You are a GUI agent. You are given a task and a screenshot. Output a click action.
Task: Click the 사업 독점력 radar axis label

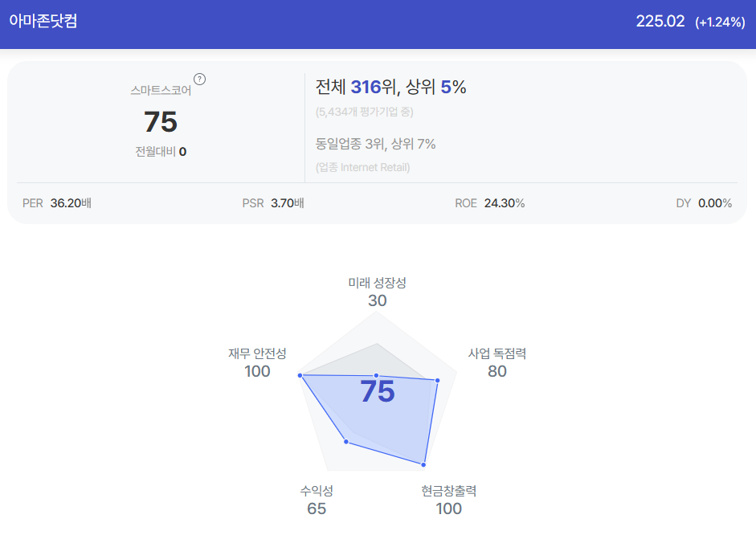pos(497,353)
